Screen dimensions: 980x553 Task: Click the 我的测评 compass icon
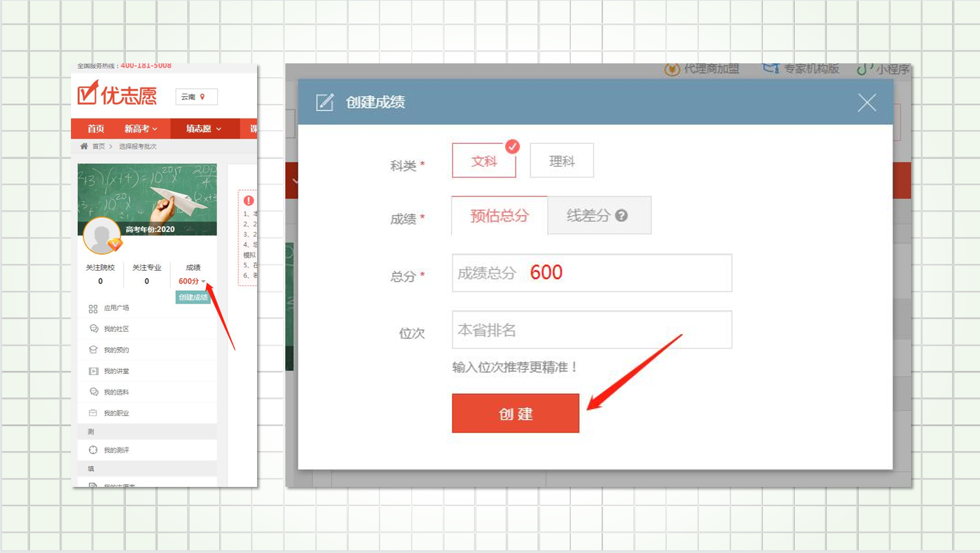point(93,450)
